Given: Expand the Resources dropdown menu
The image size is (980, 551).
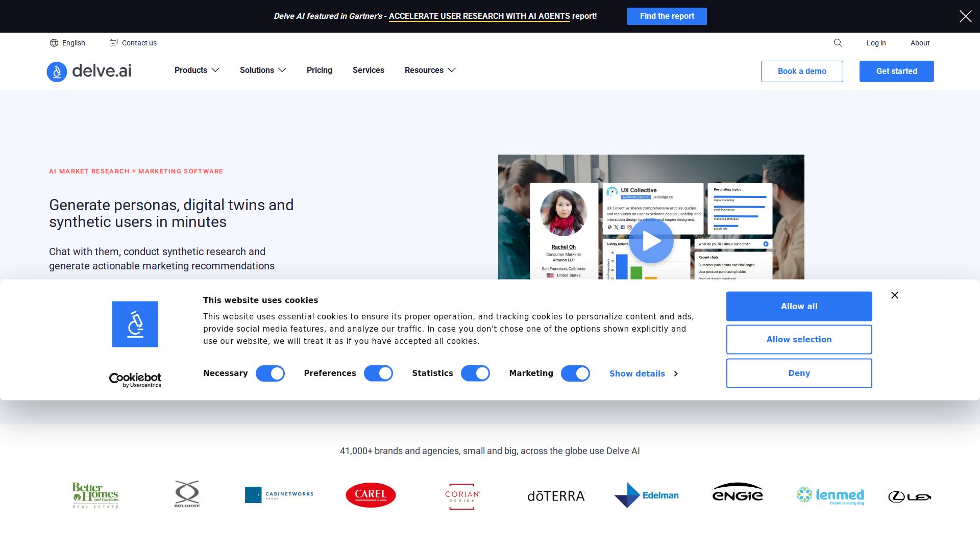Looking at the screenshot, I should tap(430, 70).
